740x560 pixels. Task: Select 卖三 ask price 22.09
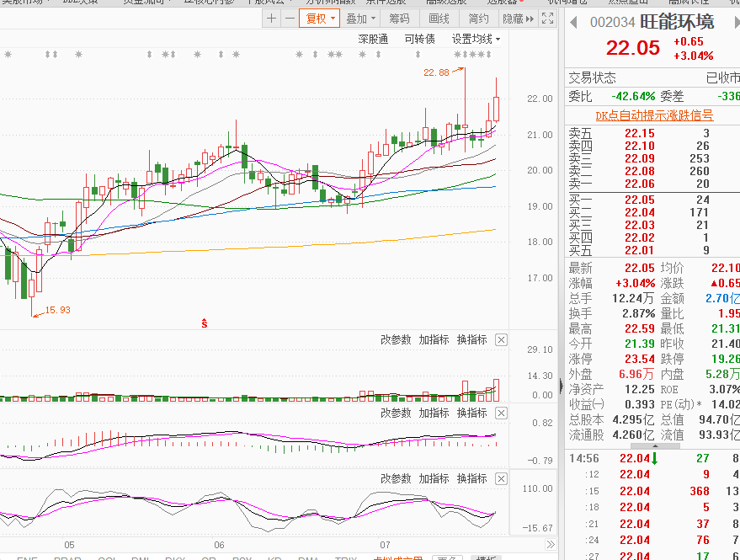(640, 158)
